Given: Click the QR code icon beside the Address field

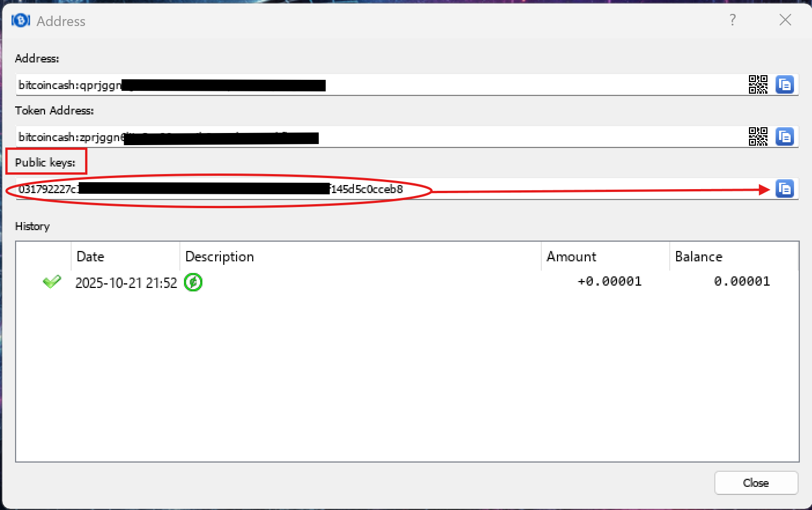Looking at the screenshot, I should coord(758,84).
